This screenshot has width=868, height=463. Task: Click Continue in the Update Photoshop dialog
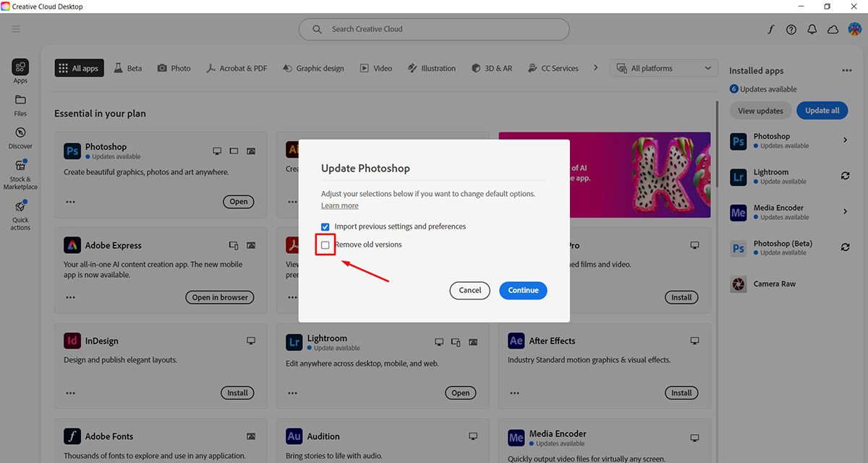523,290
